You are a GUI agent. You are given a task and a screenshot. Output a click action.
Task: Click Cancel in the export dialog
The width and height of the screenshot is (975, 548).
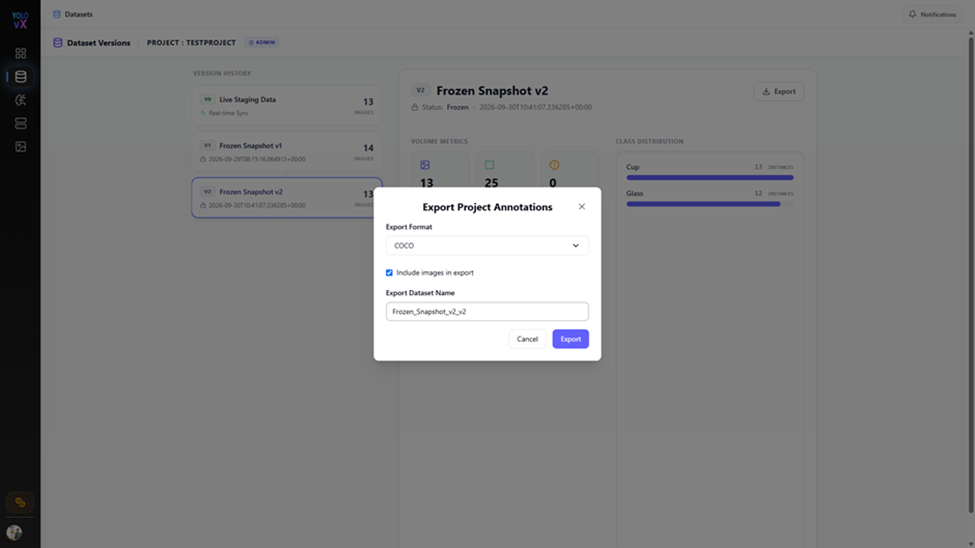click(527, 339)
